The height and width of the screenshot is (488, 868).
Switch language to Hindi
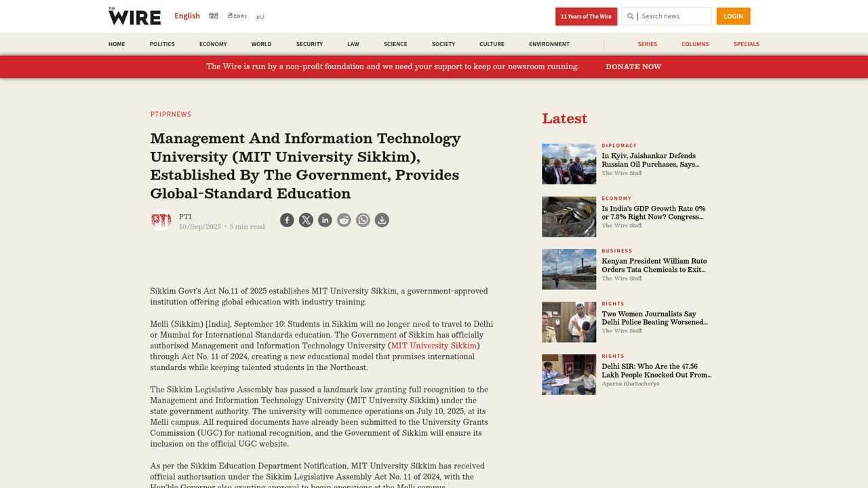click(x=214, y=16)
